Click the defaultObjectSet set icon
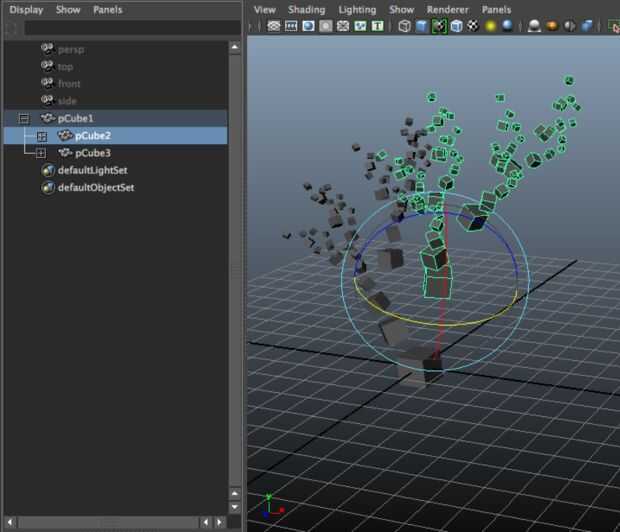Screen dimensions: 620x532 pos(48,187)
